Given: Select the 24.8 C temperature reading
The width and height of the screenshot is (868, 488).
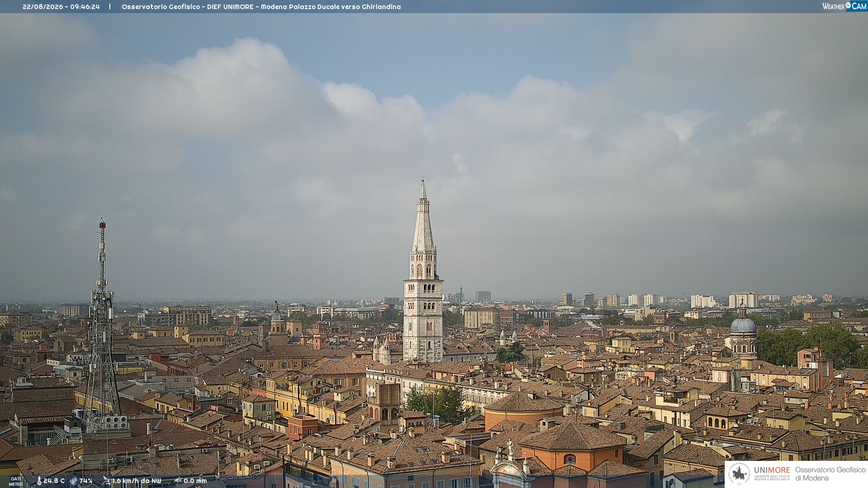Looking at the screenshot, I should (x=54, y=481).
